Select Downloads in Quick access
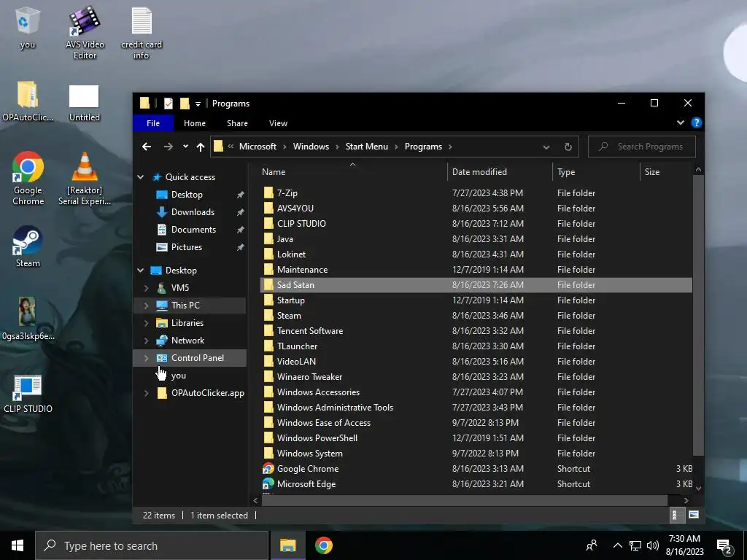This screenshot has height=560, width=747. (x=193, y=212)
